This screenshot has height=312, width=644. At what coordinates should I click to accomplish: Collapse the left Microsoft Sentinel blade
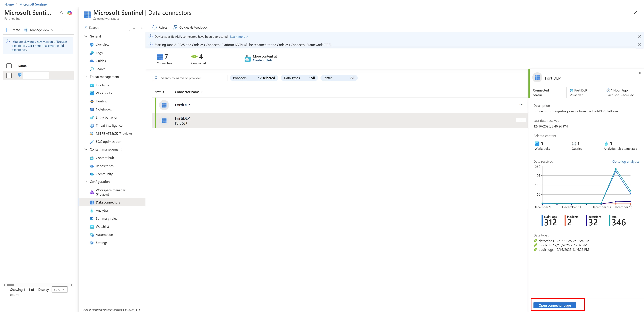[61, 13]
